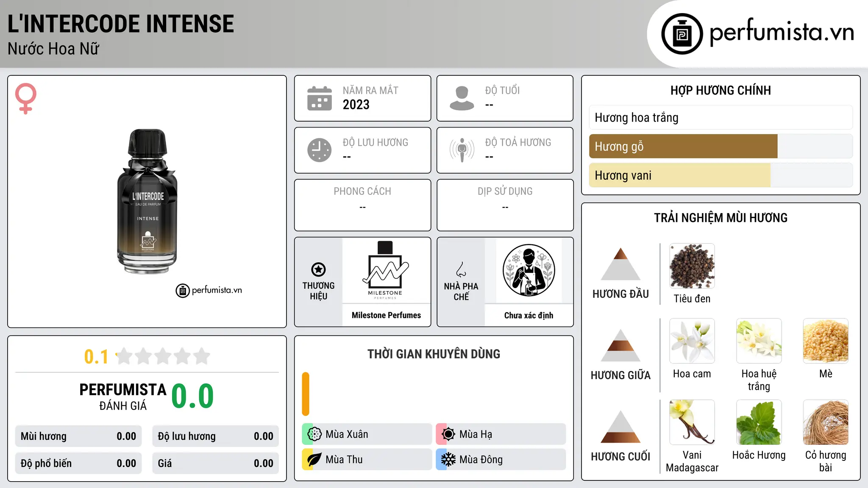Click the Hương giữa pyramid icon

[620, 345]
